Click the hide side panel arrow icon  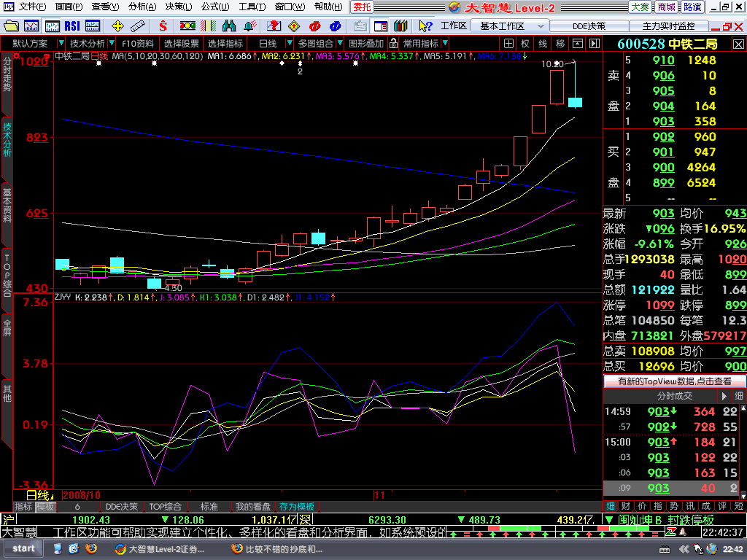point(595,44)
